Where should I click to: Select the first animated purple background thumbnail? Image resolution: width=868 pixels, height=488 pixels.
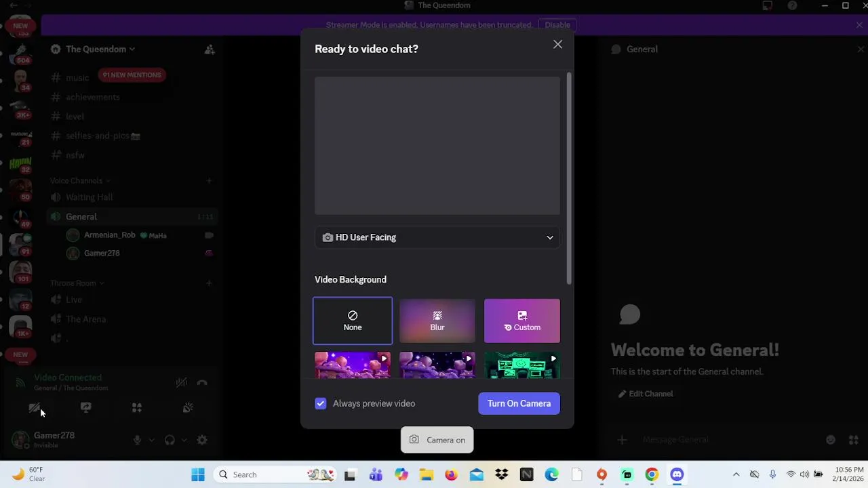tap(353, 365)
